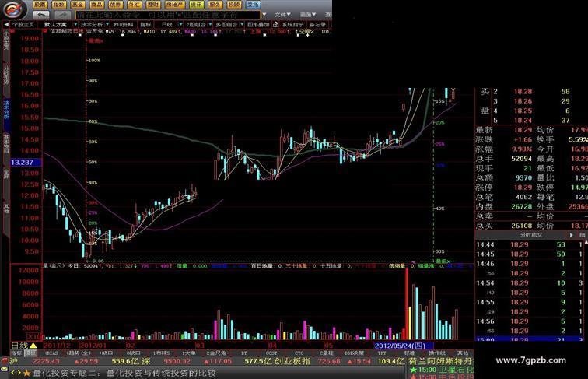Image resolution: width=588 pixels, height=379 pixels.
Task: Click the round red application logo
Action: (x=14, y=9)
